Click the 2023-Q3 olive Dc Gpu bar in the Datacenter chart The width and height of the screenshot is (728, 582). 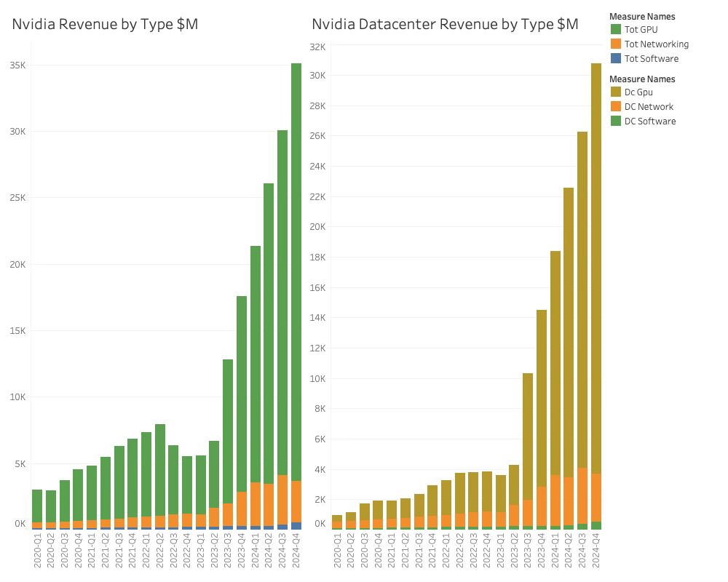click(x=528, y=436)
